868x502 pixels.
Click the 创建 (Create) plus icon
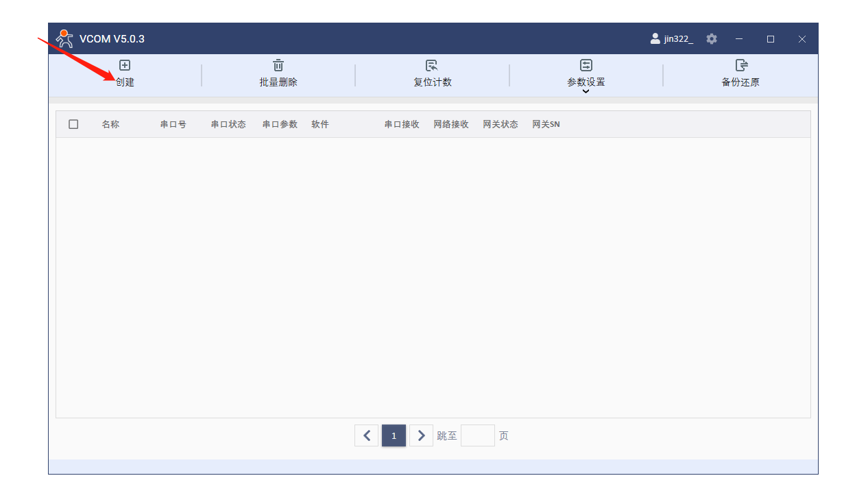coord(125,65)
